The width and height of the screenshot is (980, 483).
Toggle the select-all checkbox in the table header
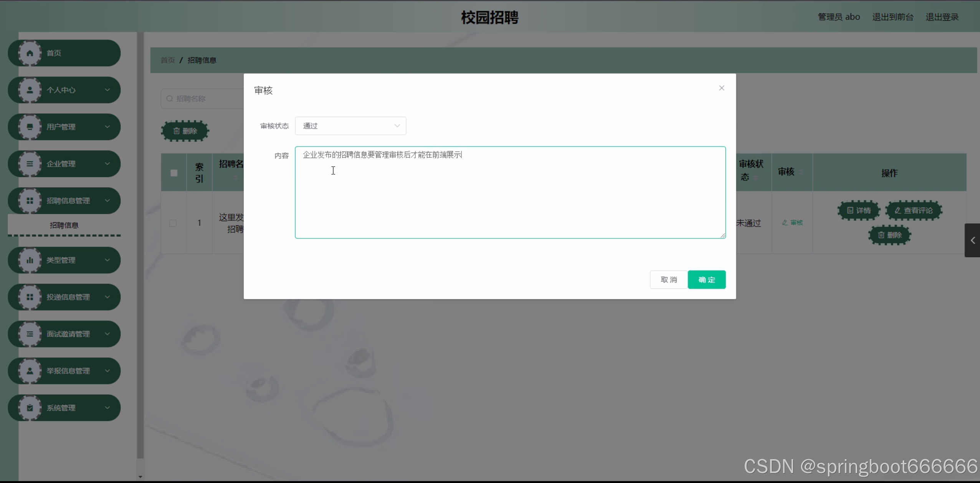(174, 173)
